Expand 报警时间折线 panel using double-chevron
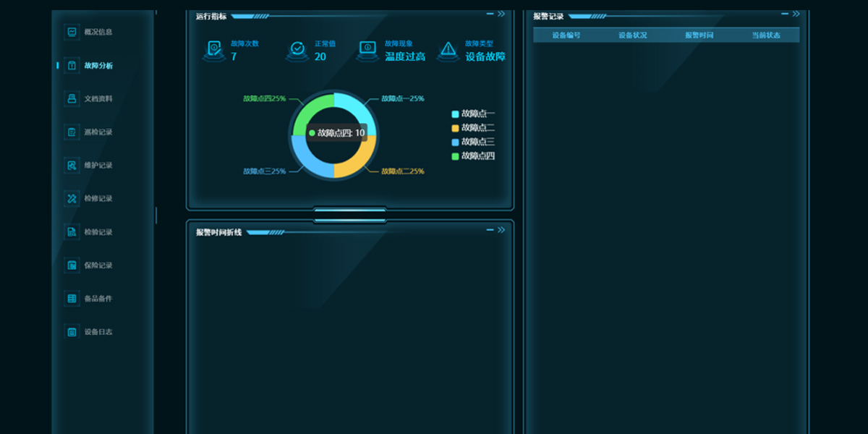Image resolution: width=868 pixels, height=434 pixels. [x=501, y=230]
